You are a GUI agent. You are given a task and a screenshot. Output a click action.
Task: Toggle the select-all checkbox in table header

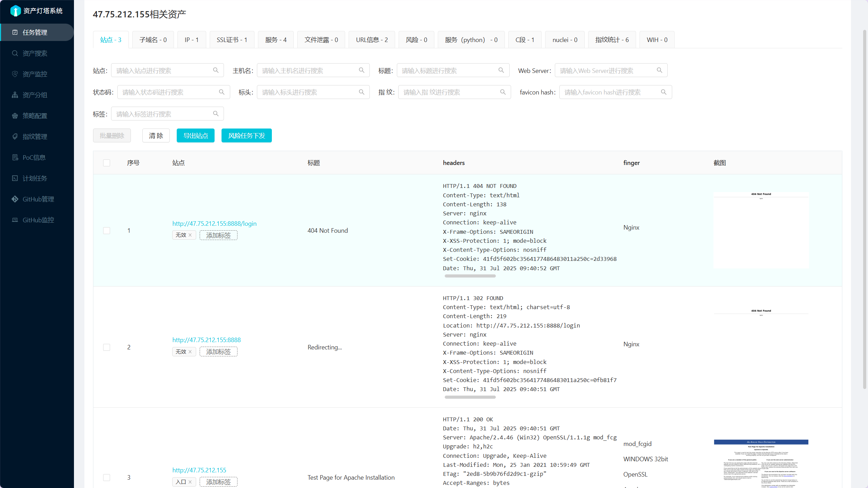107,163
